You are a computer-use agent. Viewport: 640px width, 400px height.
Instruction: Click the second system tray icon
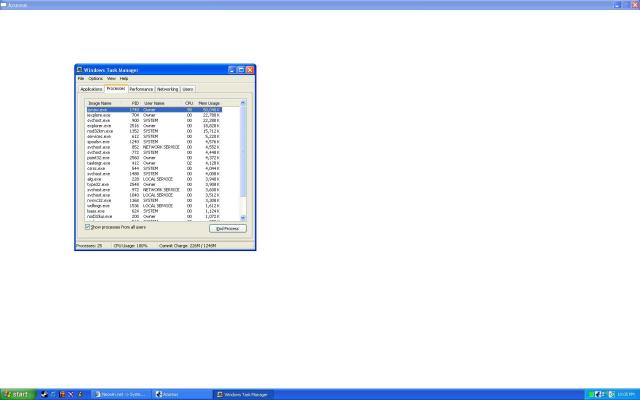[x=598, y=394]
